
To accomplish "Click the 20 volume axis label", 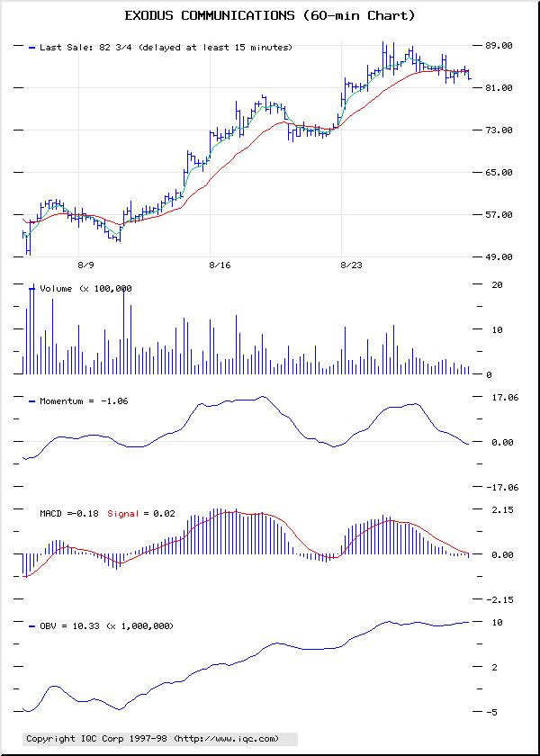I will click(497, 285).
